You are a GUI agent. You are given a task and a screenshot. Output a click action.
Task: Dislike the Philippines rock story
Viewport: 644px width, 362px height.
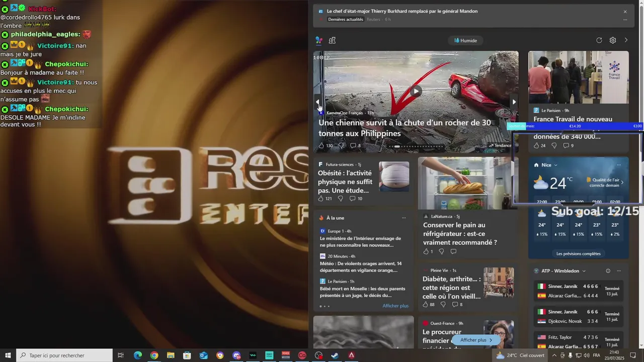341,145
